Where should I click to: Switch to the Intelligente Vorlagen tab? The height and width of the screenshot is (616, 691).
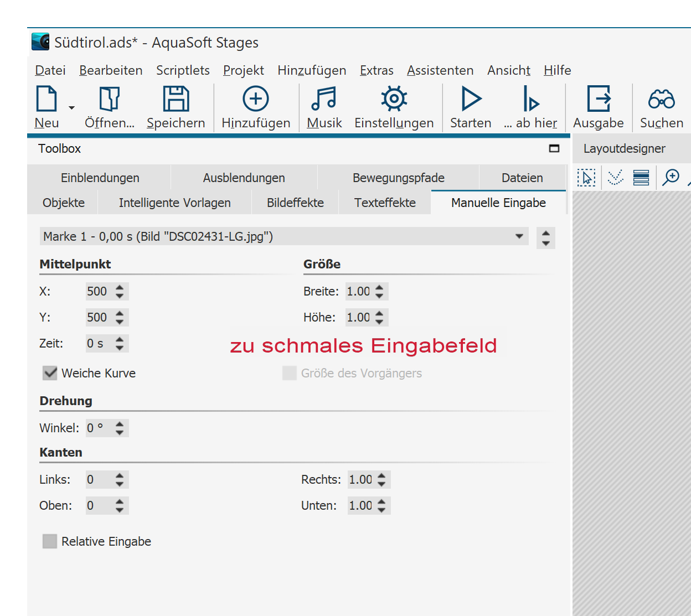tap(175, 203)
